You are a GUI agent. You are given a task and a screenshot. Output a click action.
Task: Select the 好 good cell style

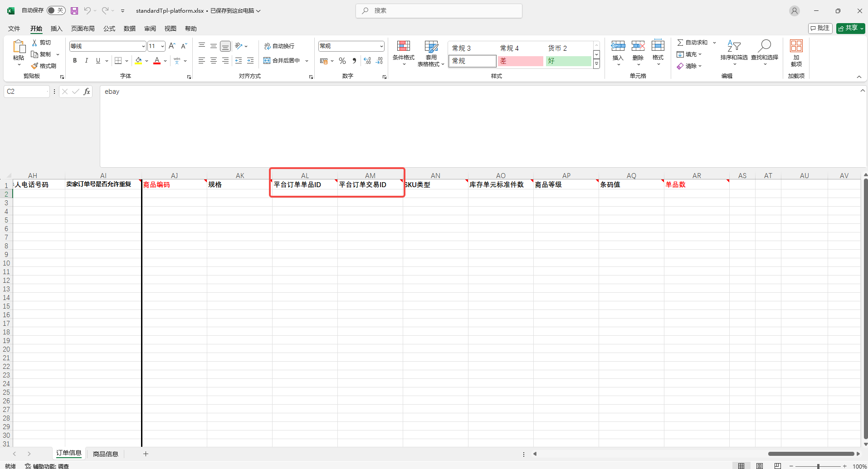[x=569, y=61]
